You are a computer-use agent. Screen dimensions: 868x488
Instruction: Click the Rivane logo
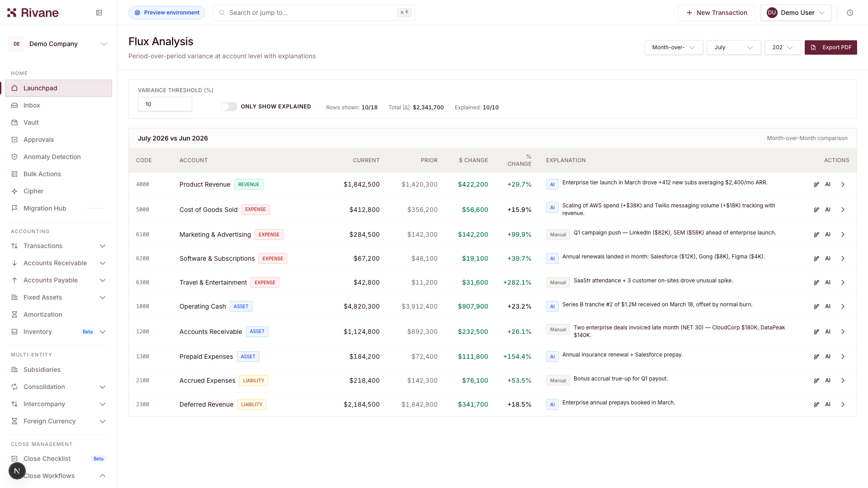(33, 13)
